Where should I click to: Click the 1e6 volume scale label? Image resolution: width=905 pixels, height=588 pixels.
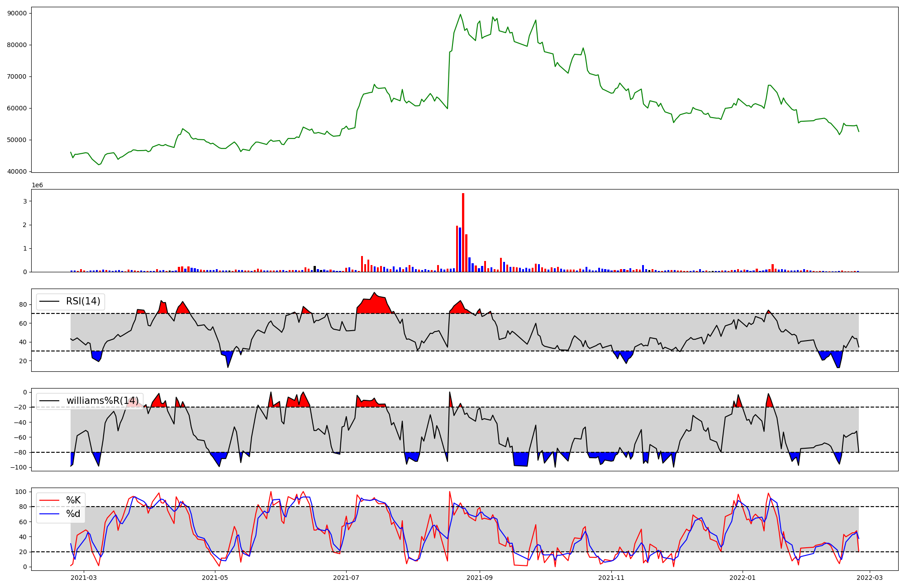coord(38,185)
